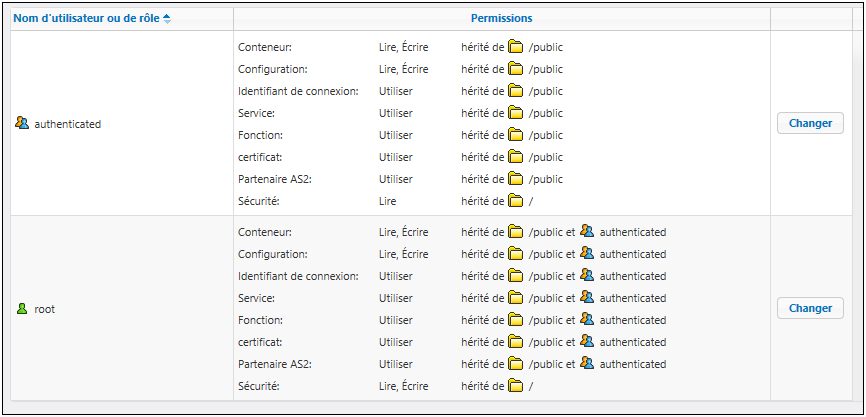Click folder icon in authenticated Fonction row
This screenshot has height=417, width=866.
[516, 135]
